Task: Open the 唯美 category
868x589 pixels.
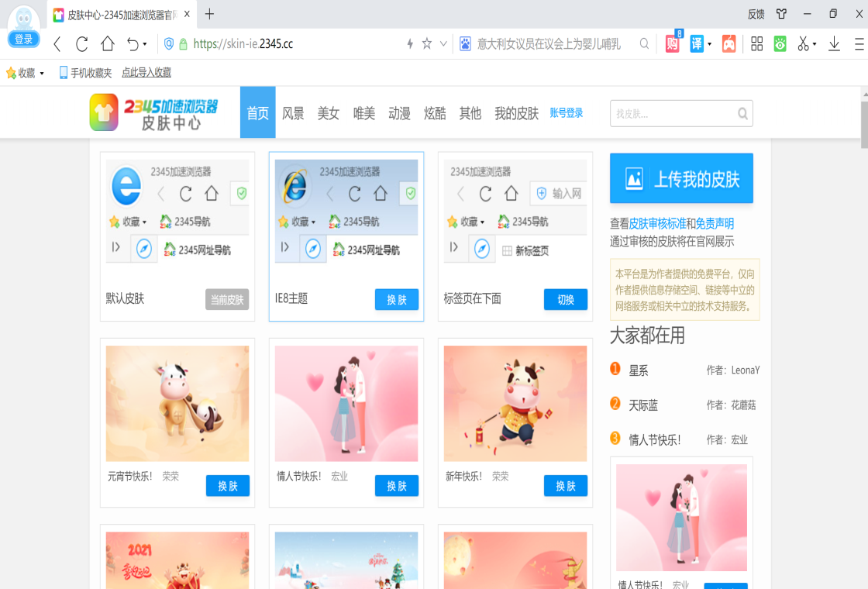Action: tap(364, 113)
